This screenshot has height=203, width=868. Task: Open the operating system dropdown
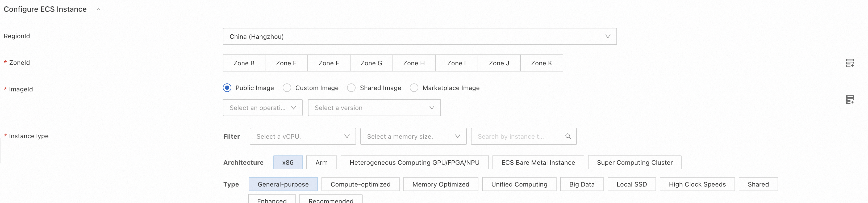(262, 108)
